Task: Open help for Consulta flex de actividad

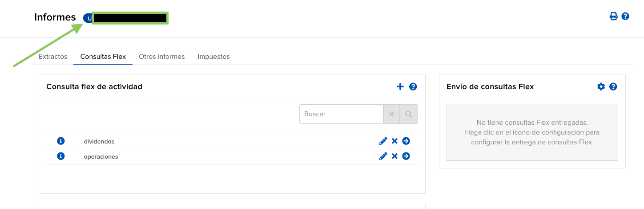Action: click(413, 86)
